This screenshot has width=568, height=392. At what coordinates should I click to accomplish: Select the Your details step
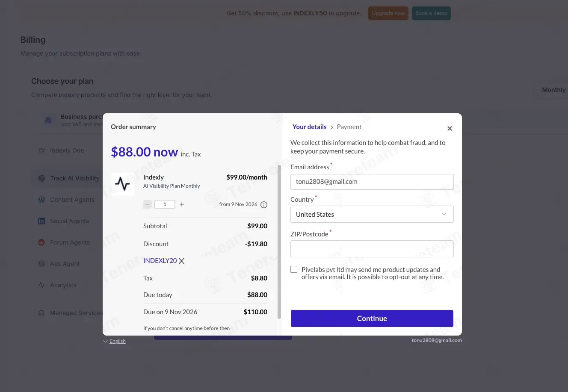(x=309, y=127)
